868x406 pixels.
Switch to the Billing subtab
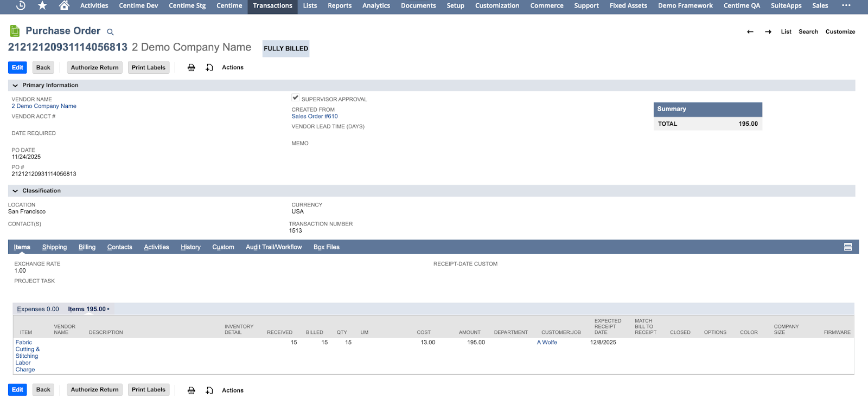tap(87, 247)
